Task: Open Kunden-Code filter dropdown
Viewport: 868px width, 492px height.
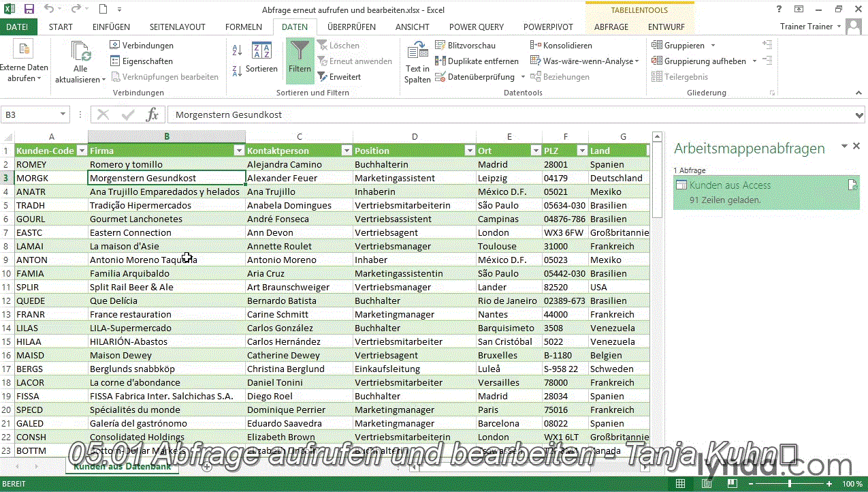Action: pyautogui.click(x=82, y=151)
